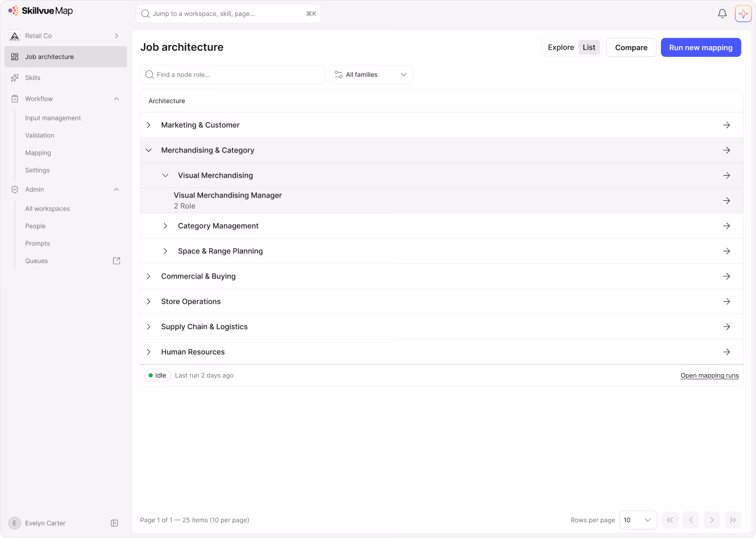Open Input management page
756x538 pixels.
coord(53,118)
